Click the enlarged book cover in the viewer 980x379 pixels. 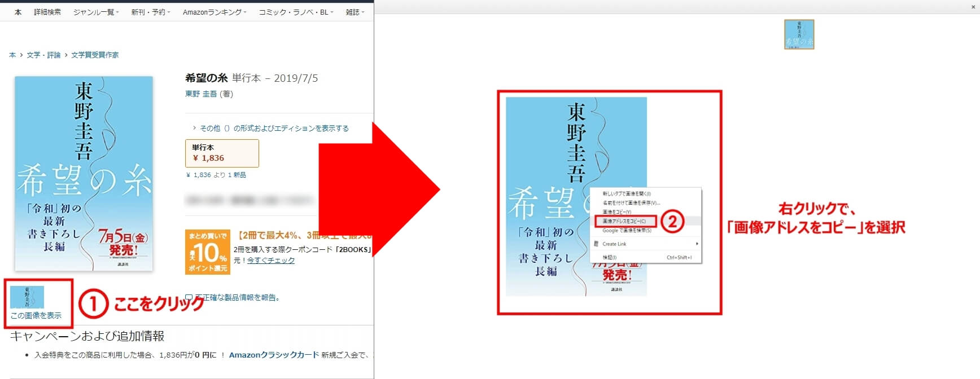[x=576, y=197]
